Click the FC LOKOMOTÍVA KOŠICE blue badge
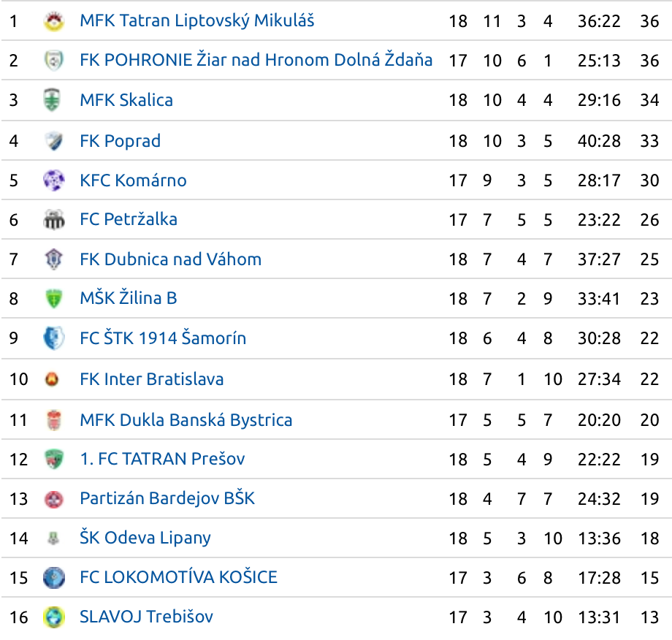Screen dimensions: 672x640 [x=54, y=577]
